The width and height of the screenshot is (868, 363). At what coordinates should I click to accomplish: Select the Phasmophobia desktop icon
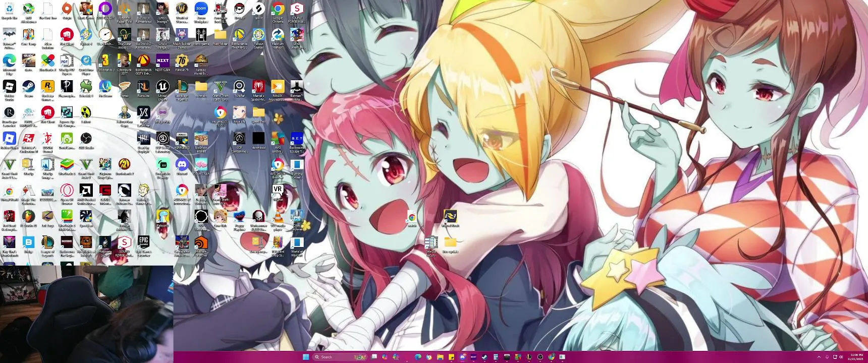pyautogui.click(x=67, y=89)
